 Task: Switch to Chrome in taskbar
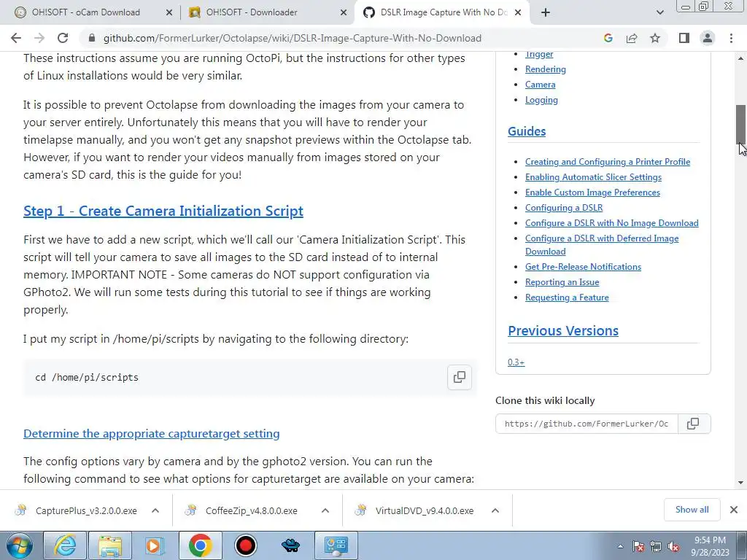pyautogui.click(x=200, y=545)
